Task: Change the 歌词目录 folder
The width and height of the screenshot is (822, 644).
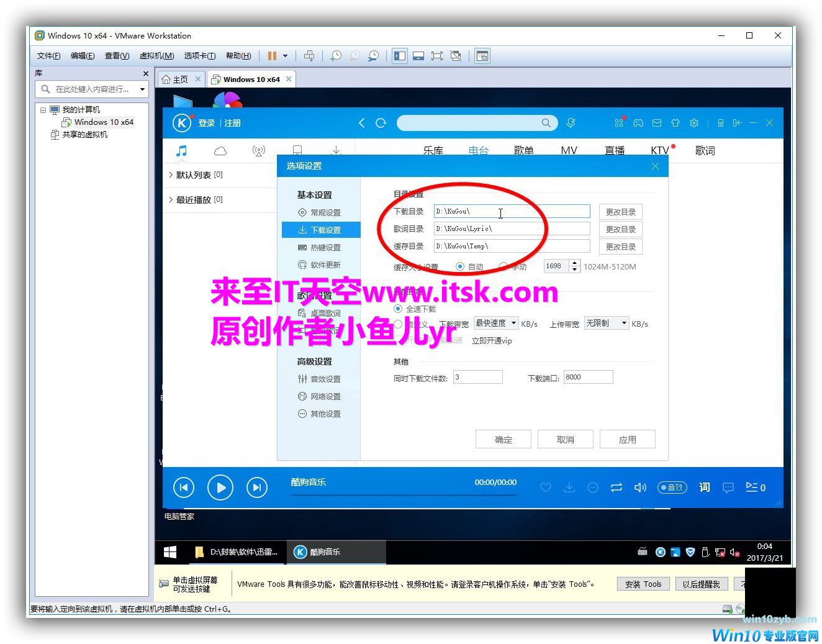Action: pyautogui.click(x=621, y=229)
